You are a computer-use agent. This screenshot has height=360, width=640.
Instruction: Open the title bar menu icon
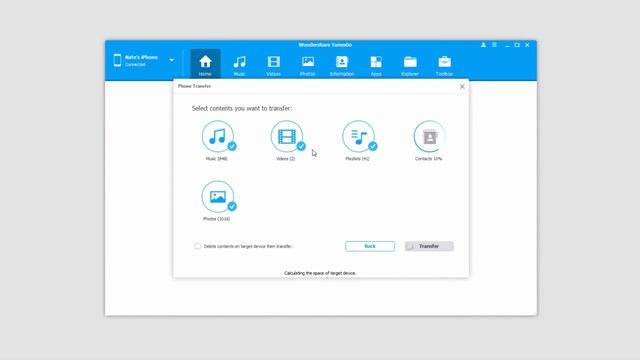[x=494, y=45]
